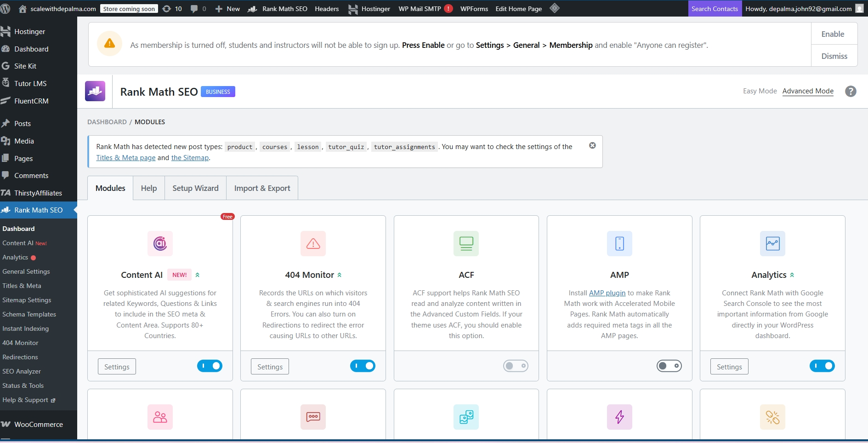Enable the AMP module switch
Image resolution: width=868 pixels, height=443 pixels.
pos(669,366)
